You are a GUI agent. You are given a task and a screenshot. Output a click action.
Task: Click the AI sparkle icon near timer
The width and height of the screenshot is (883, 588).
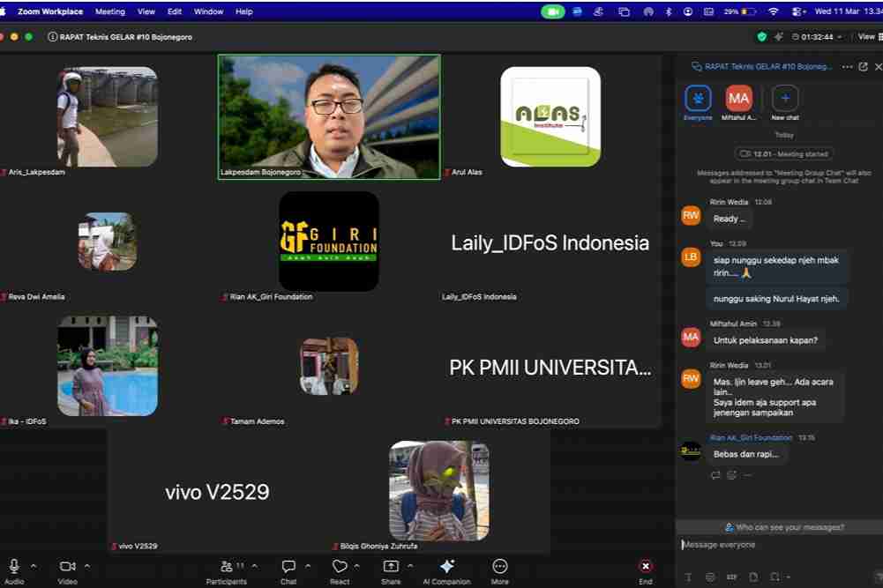tap(779, 37)
